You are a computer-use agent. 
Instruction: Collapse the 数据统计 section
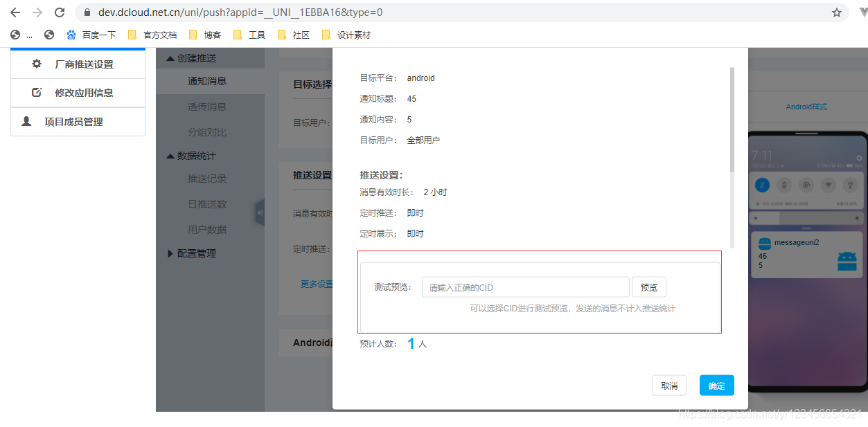(192, 156)
